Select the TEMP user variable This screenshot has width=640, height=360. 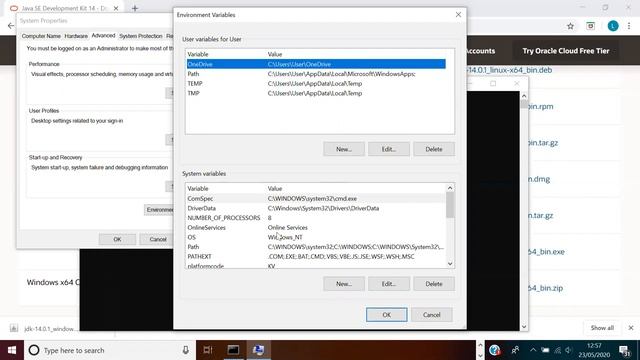coord(316,84)
